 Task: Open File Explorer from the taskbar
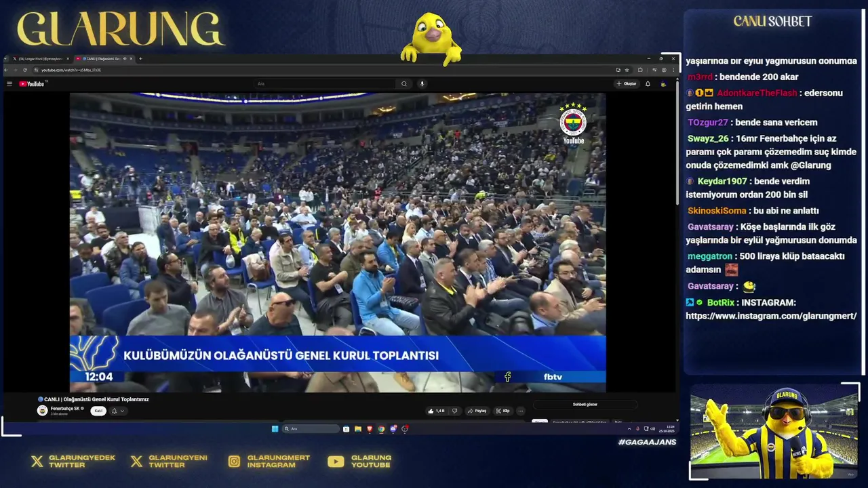click(358, 428)
